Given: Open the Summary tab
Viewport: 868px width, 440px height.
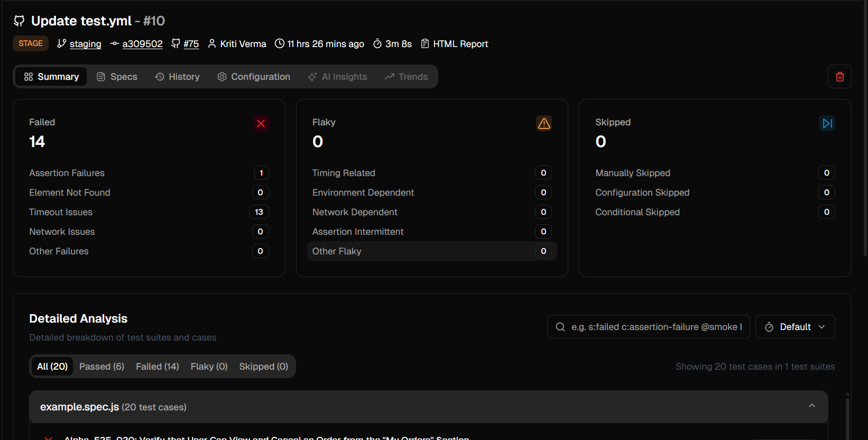Looking at the screenshot, I should (x=51, y=77).
